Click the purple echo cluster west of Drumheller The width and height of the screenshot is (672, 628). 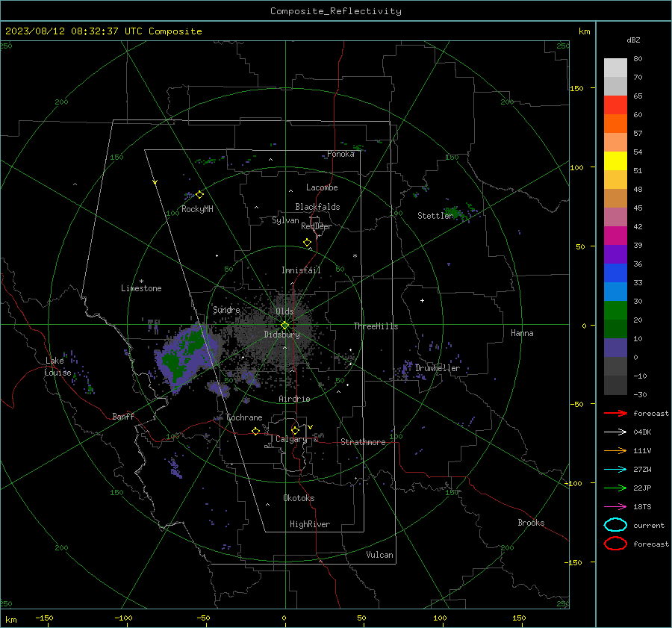pyautogui.click(x=405, y=370)
